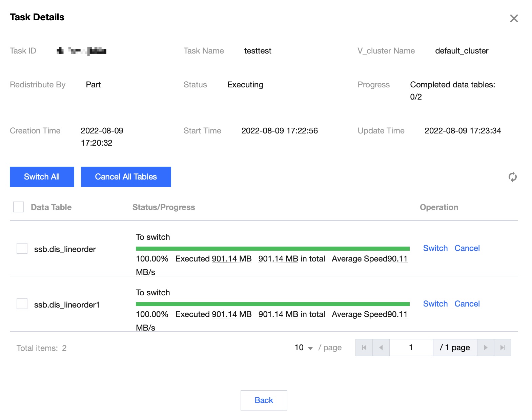Go to the previous page
Viewport: 532px width, 420px height.
381,348
